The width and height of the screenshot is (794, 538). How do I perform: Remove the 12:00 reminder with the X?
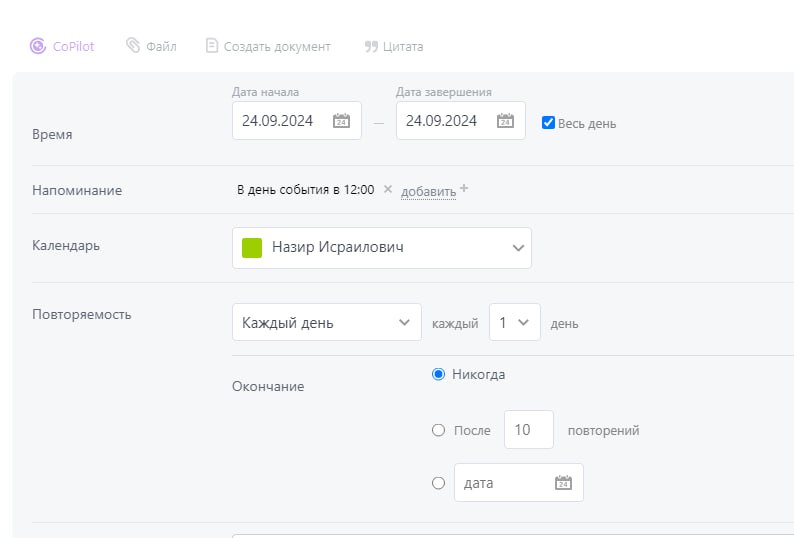388,189
